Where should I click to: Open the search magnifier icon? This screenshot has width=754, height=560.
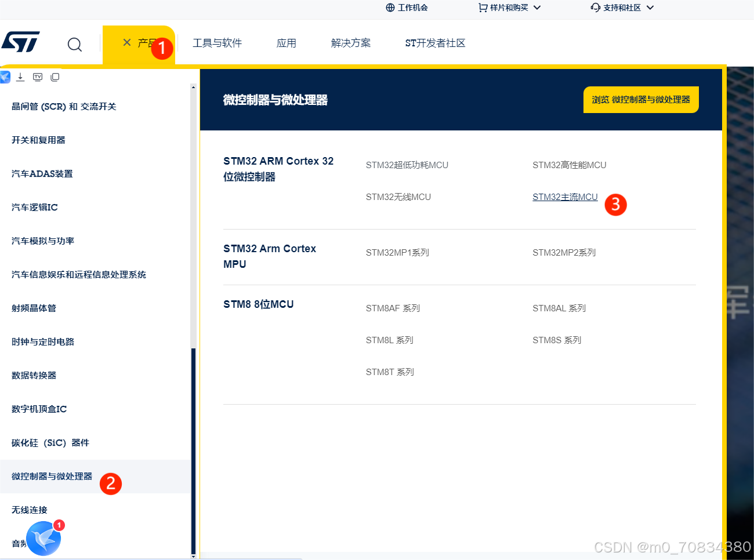(x=74, y=44)
